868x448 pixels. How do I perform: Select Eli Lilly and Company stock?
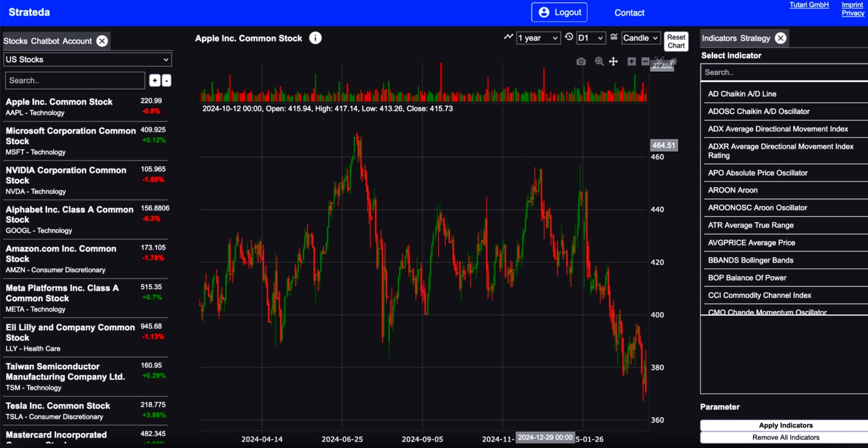point(86,338)
